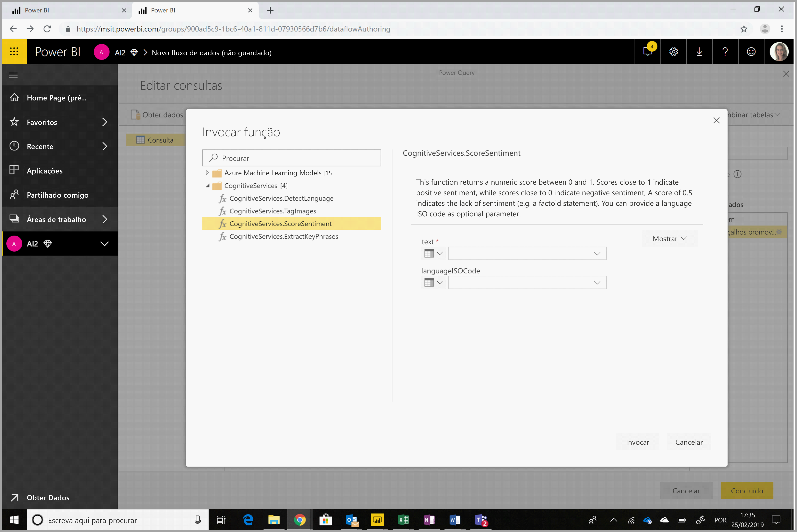This screenshot has height=532, width=797.
Task: Expand the Recente chevron
Action: click(x=105, y=146)
